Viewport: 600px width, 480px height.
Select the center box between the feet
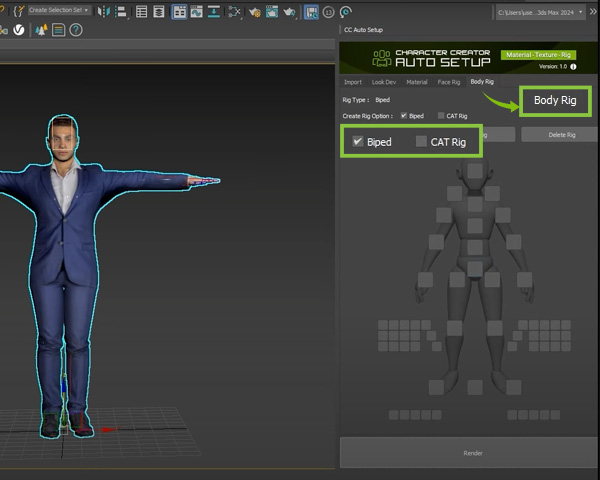pyautogui.click(x=474, y=387)
